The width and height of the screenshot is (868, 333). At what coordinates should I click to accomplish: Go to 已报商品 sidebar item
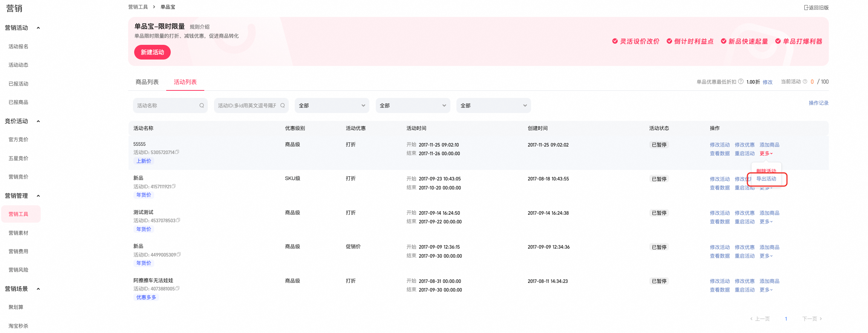pos(18,102)
